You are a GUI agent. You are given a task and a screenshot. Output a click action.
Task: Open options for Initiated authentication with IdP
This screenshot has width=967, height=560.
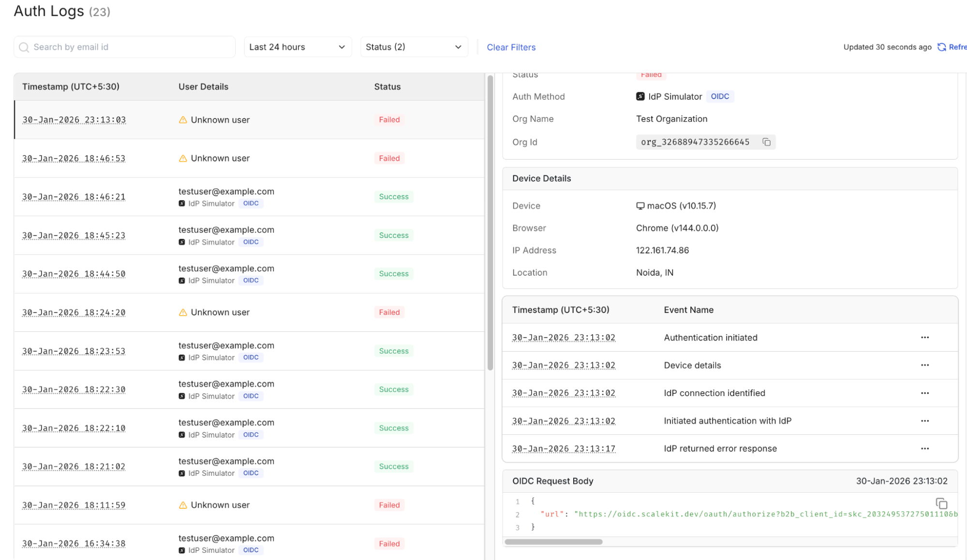(924, 421)
